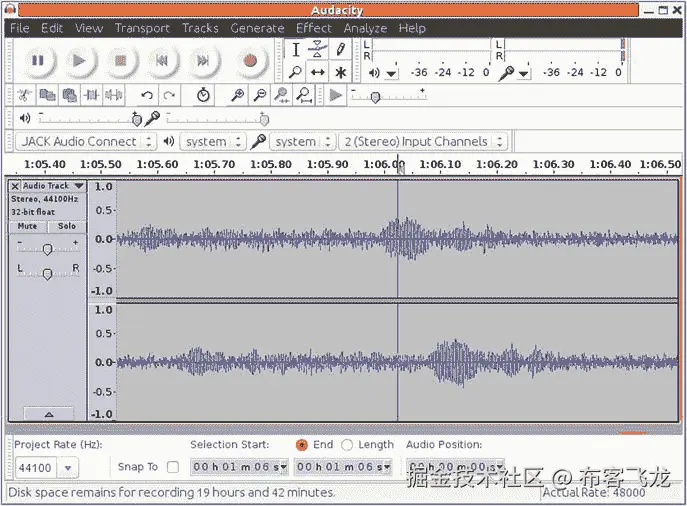Select the Zoom tool in the tools palette
The image size is (687, 506).
coord(296,71)
